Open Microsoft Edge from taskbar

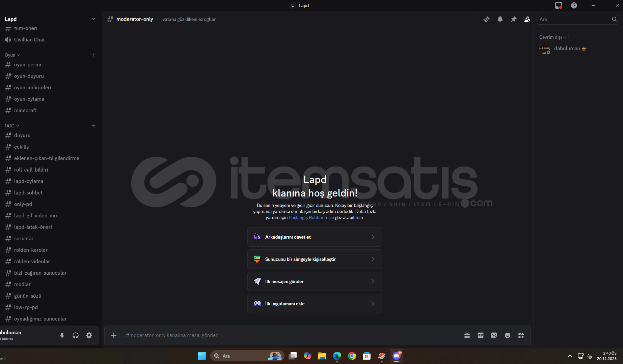[x=337, y=356]
